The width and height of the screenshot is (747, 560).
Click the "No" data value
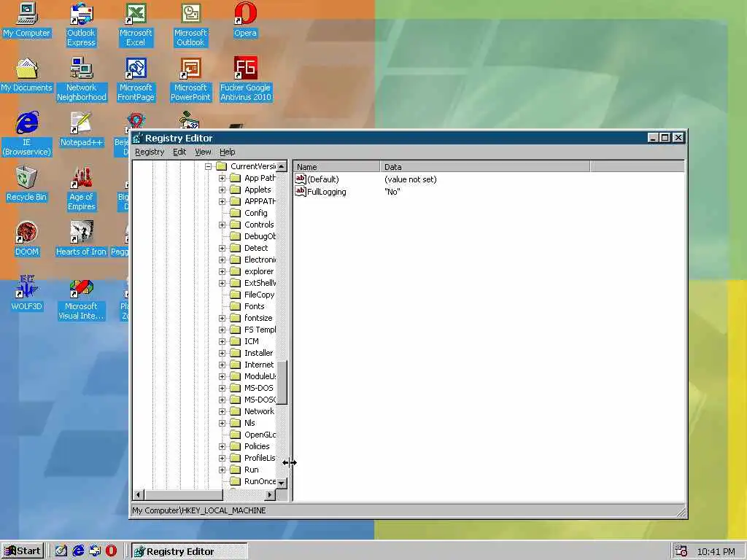click(392, 192)
